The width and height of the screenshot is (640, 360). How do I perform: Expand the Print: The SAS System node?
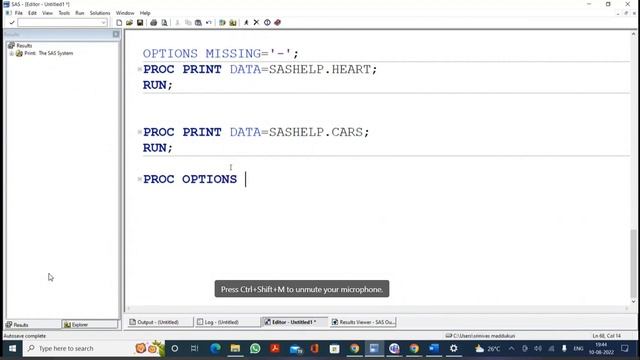pos(11,53)
